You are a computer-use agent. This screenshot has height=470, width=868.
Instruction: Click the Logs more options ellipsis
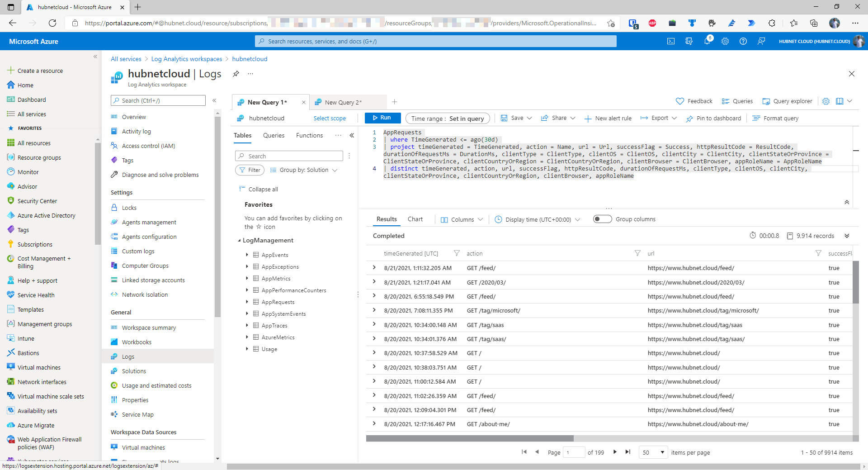tap(250, 74)
